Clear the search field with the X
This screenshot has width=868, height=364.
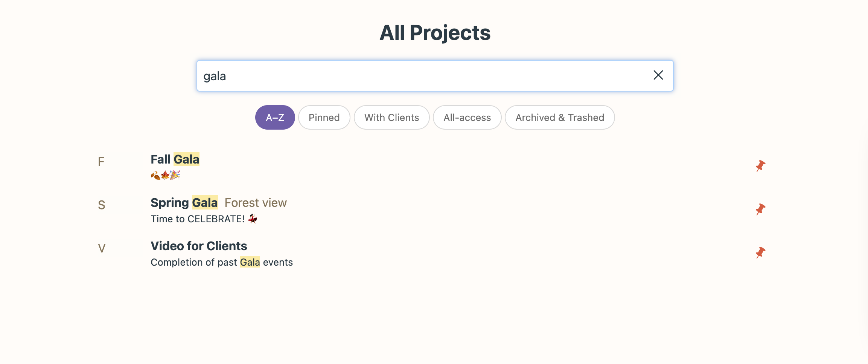coord(658,75)
